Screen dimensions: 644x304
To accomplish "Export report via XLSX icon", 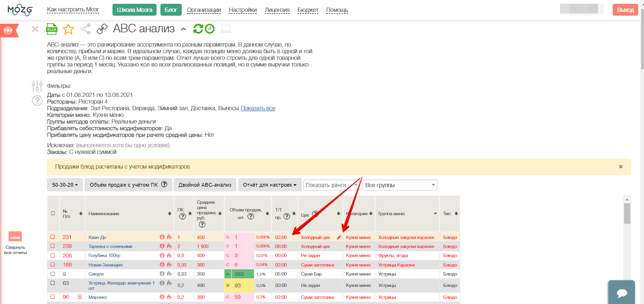I will [x=51, y=29].
